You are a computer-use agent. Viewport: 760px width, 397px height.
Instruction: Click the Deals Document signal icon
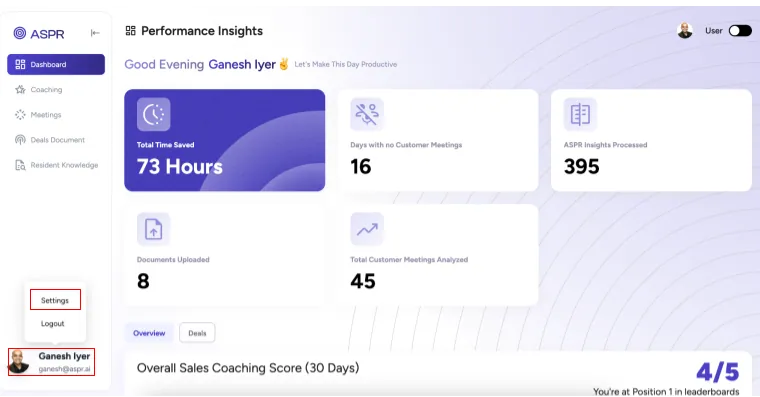[x=20, y=140]
